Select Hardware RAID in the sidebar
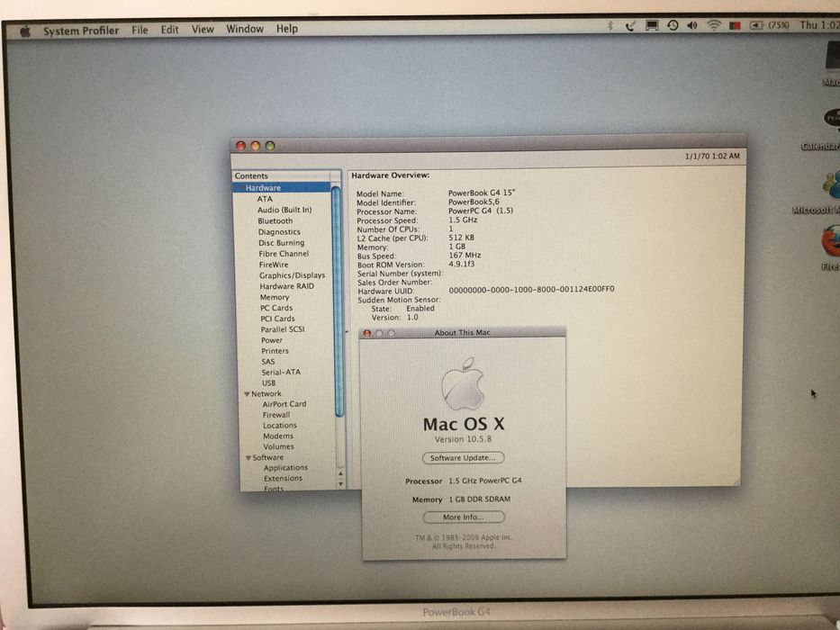This screenshot has height=630, width=840. (x=287, y=286)
